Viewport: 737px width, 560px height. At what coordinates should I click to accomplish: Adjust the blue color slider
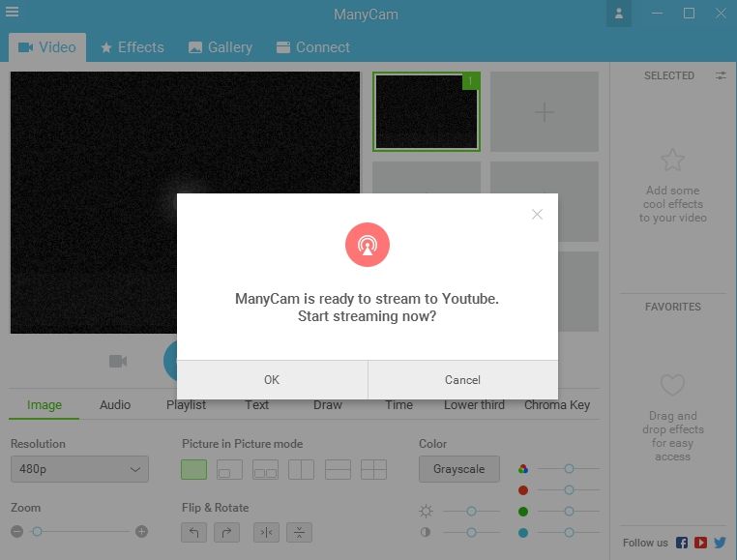[570, 533]
